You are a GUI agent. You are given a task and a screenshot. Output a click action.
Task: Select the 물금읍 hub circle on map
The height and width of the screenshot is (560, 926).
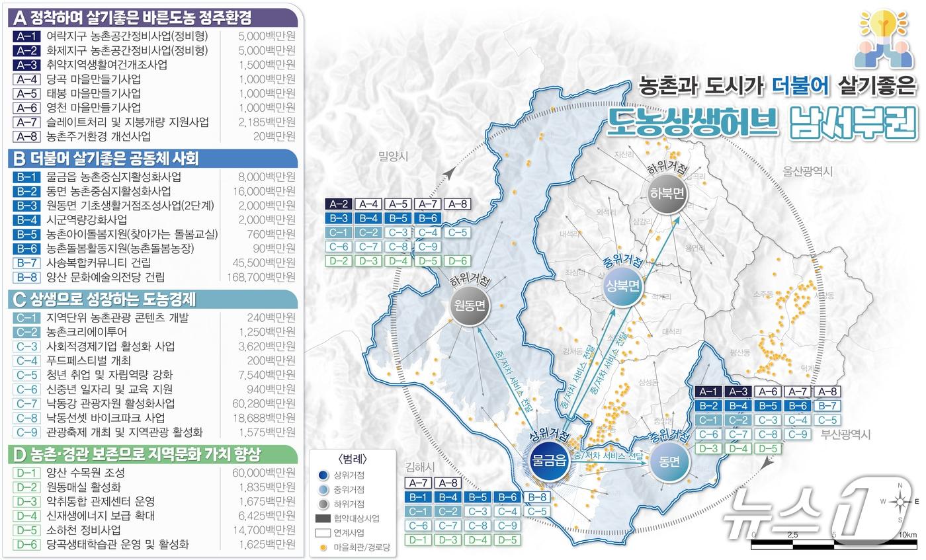[548, 462]
